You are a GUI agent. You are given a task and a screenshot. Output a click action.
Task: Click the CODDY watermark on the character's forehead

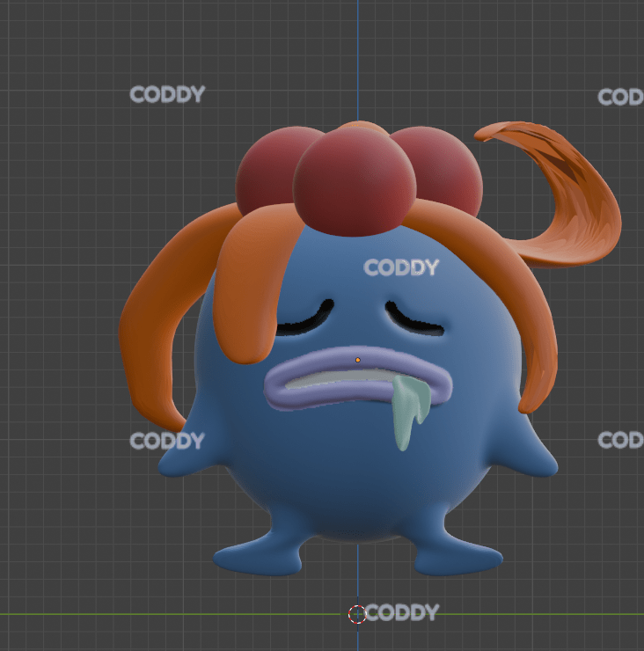pos(400,267)
